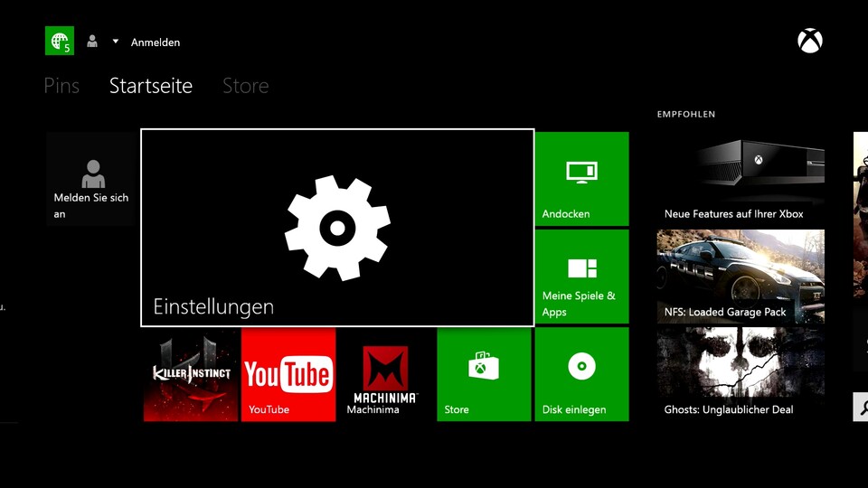Click the Anmelden sign-in link
Screen dimensions: 868x488
[155, 42]
